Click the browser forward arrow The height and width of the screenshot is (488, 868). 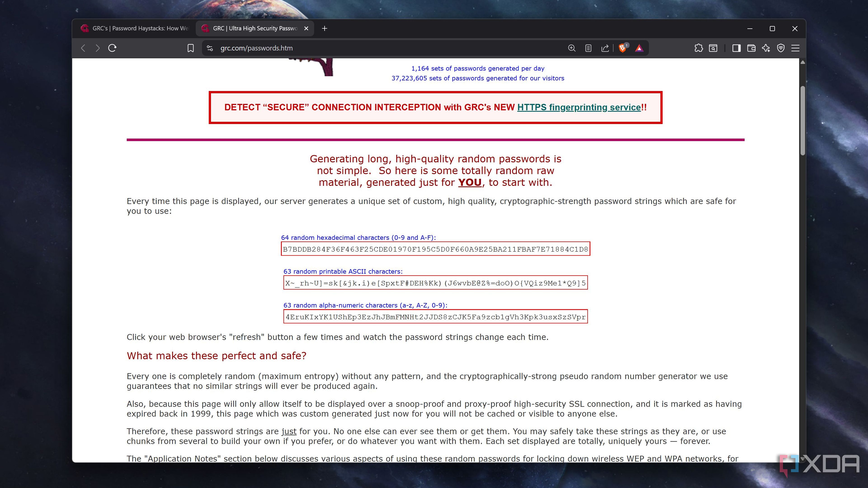[98, 48]
